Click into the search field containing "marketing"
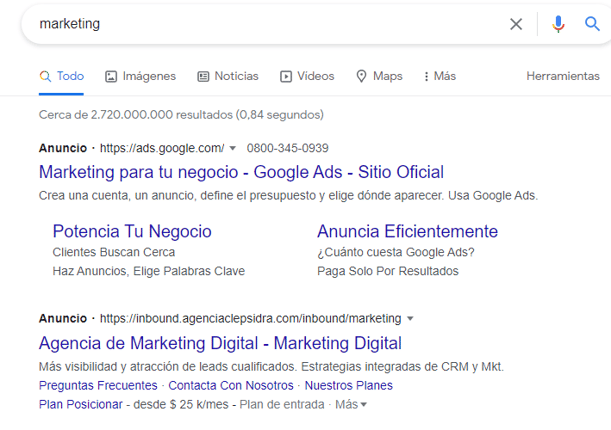The width and height of the screenshot is (611, 430). click(x=260, y=24)
